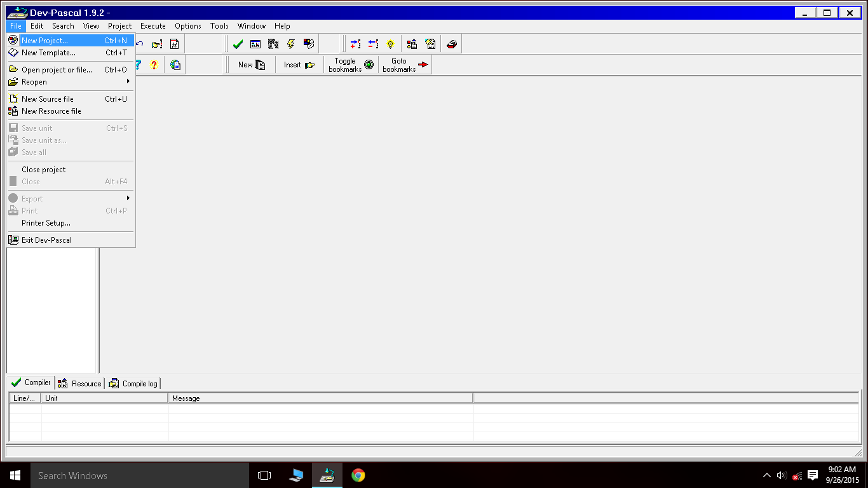Screen dimensions: 868x488
Task: Open Task View on the taskbar
Action: 264,475
